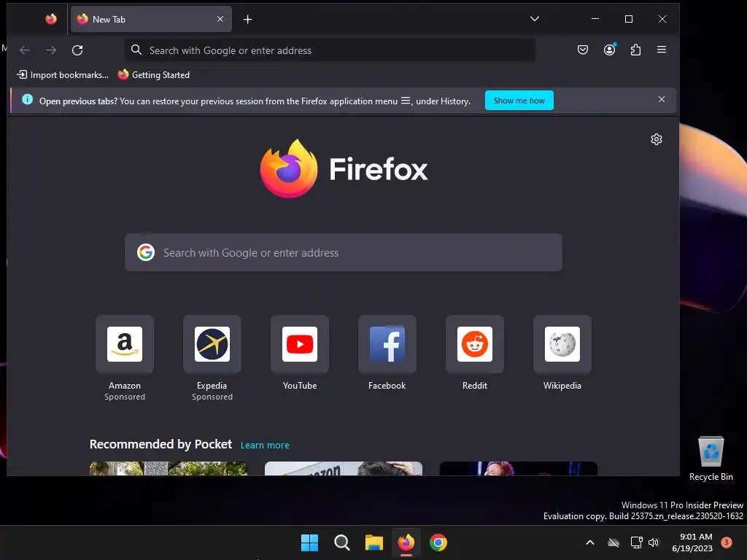747x560 pixels.
Task: Open the third Pocket story thumbnail
Action: (x=519, y=469)
